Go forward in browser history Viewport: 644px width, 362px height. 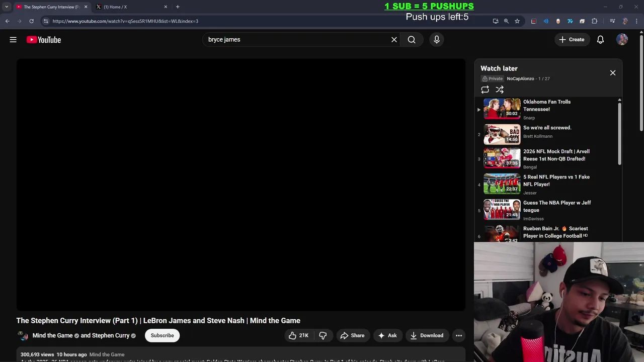tap(19, 21)
